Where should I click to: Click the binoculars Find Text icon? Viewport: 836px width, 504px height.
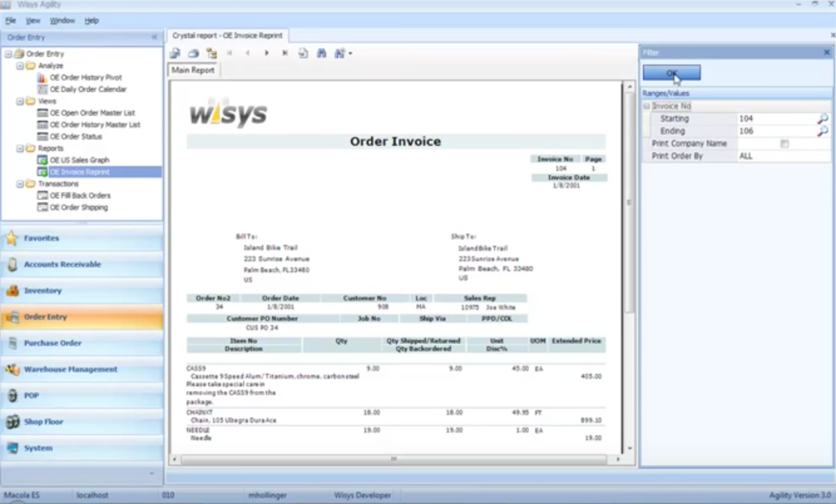click(x=321, y=53)
